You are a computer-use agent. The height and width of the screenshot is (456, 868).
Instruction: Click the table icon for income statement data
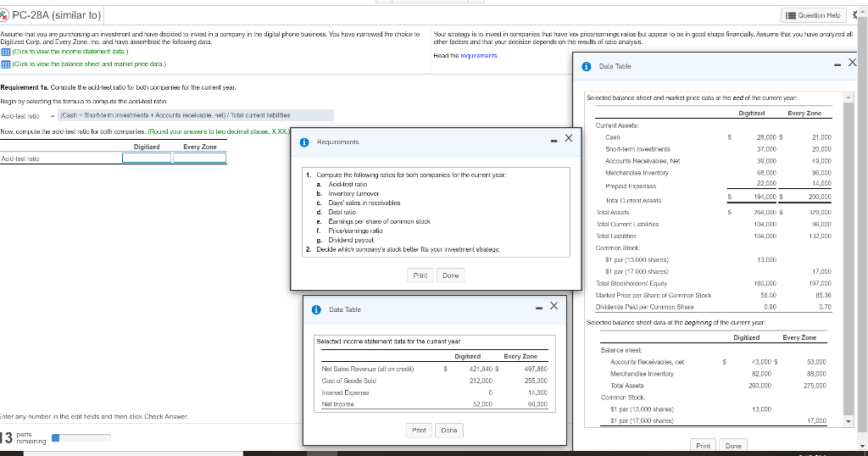click(6, 52)
